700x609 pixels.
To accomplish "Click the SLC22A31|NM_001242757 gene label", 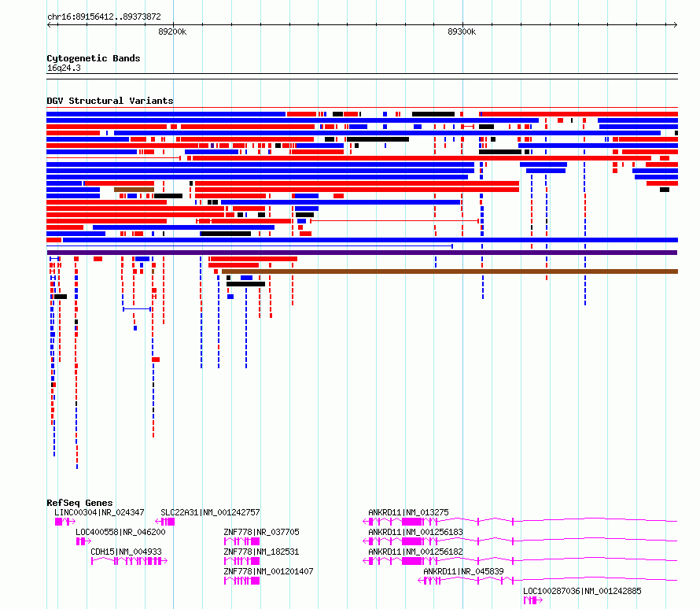I will point(210,512).
